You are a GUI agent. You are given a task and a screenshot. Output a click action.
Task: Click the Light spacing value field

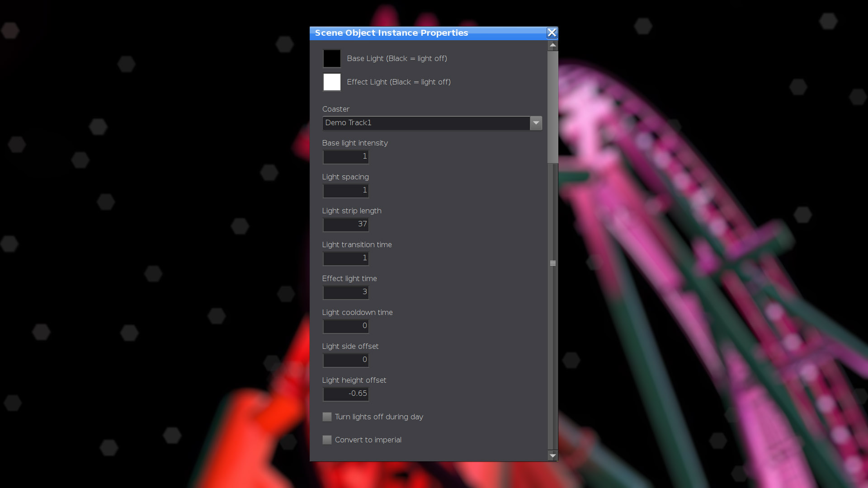pyautogui.click(x=346, y=191)
